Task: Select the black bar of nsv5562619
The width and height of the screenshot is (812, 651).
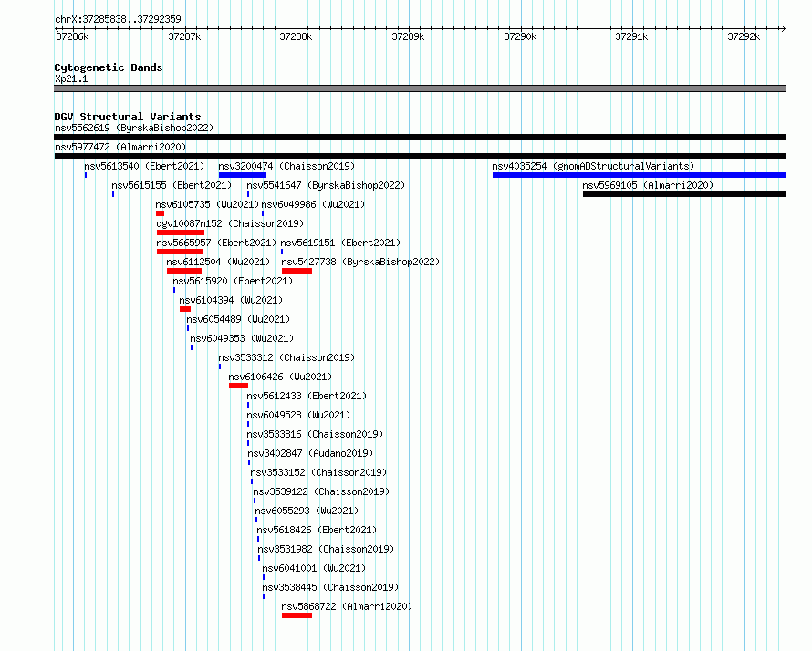Action: point(420,137)
